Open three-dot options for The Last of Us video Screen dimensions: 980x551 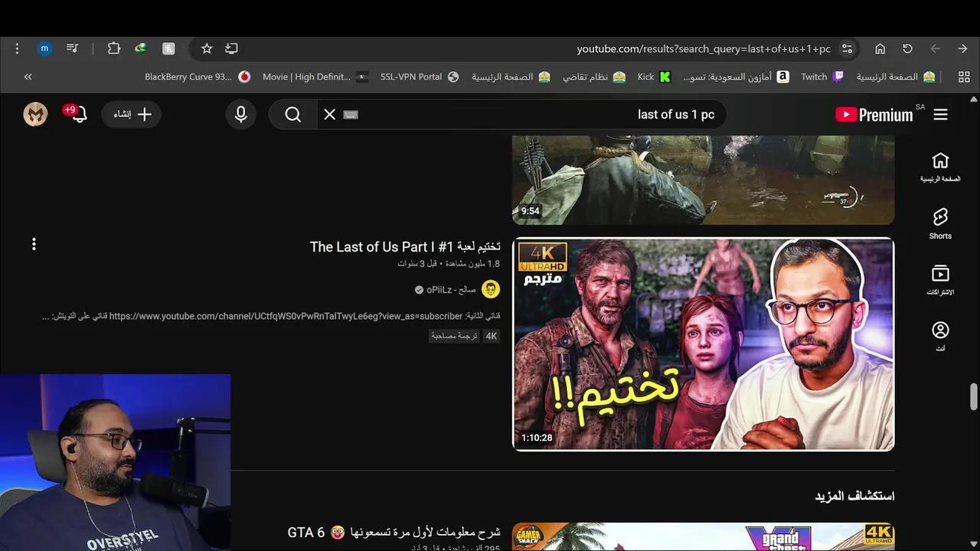34,244
